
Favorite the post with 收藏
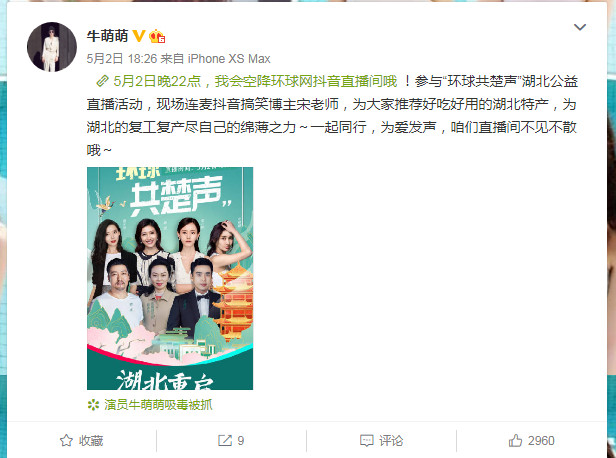pyautogui.click(x=81, y=440)
